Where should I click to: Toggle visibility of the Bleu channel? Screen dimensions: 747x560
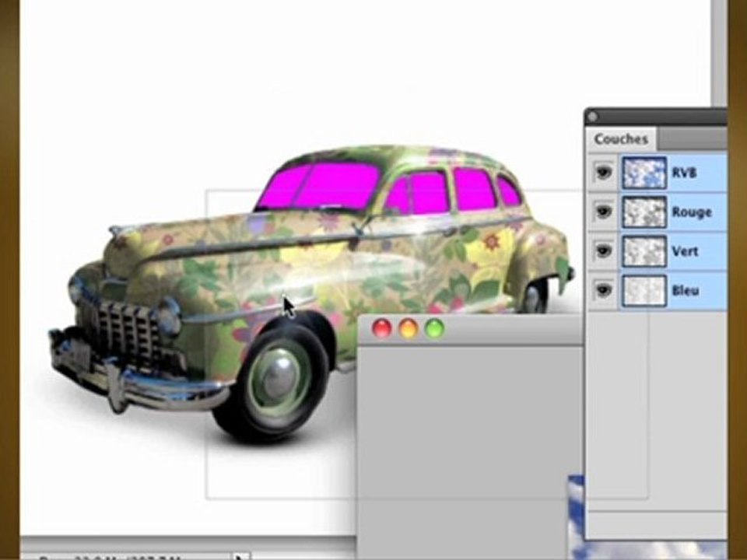(603, 290)
